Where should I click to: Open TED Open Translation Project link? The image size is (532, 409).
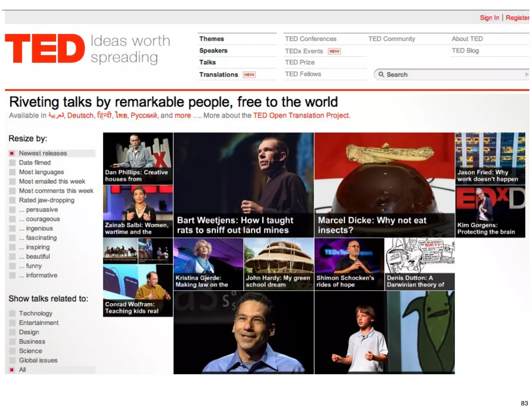coord(301,115)
